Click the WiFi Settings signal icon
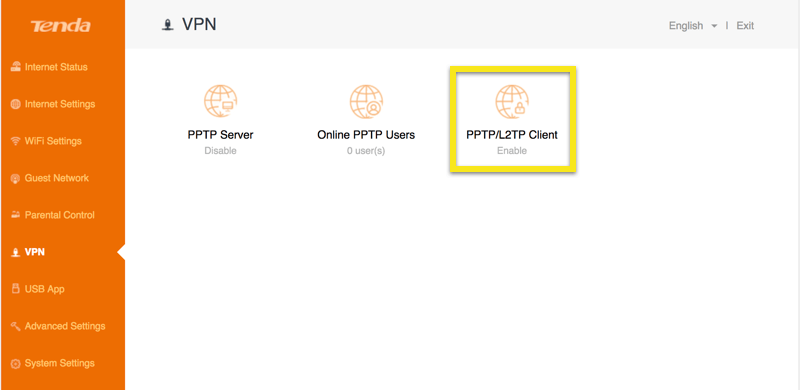The width and height of the screenshot is (800, 390). (x=15, y=141)
